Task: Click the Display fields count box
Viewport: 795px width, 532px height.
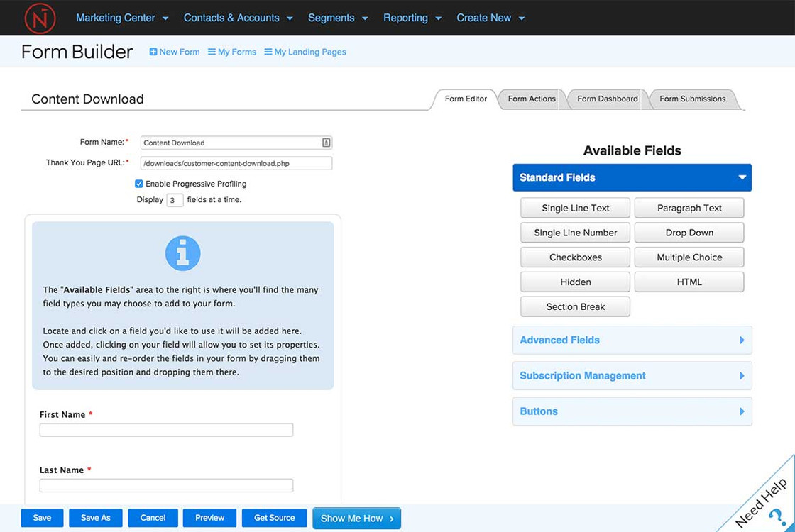Action: point(175,199)
